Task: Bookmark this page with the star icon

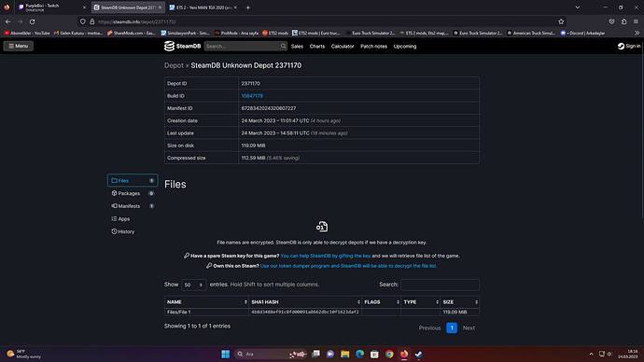Action: 561,21
